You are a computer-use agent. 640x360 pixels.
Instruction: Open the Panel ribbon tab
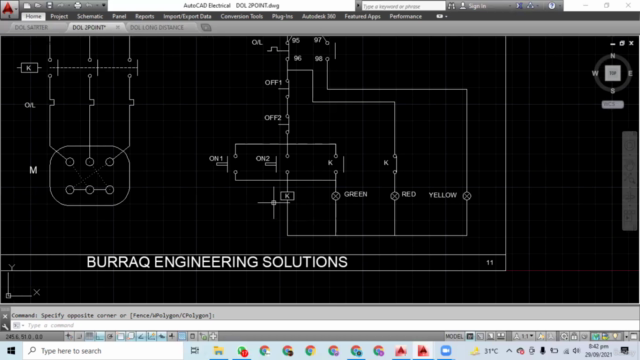(x=119, y=16)
